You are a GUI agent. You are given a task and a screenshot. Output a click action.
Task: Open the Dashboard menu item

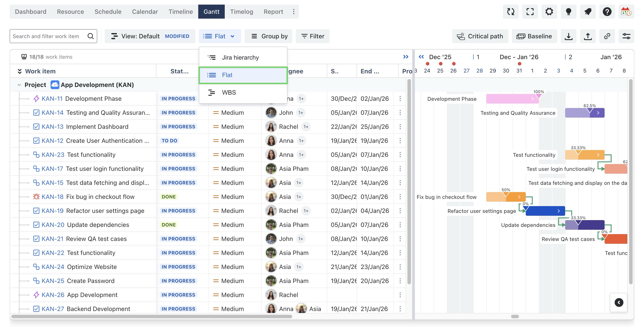(30, 12)
